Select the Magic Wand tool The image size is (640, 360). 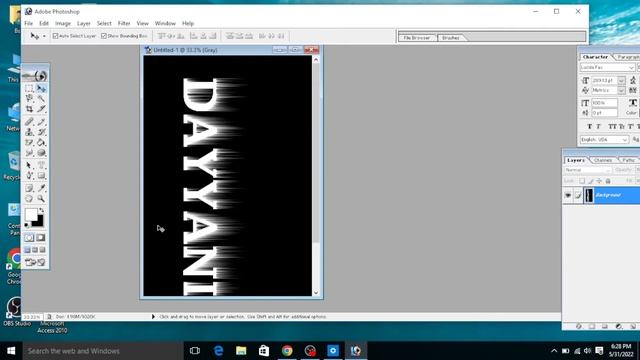pyautogui.click(x=41, y=98)
